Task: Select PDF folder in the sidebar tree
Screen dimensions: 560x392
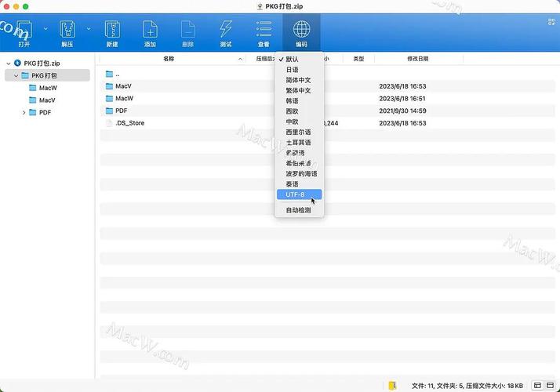Action: 45,112
